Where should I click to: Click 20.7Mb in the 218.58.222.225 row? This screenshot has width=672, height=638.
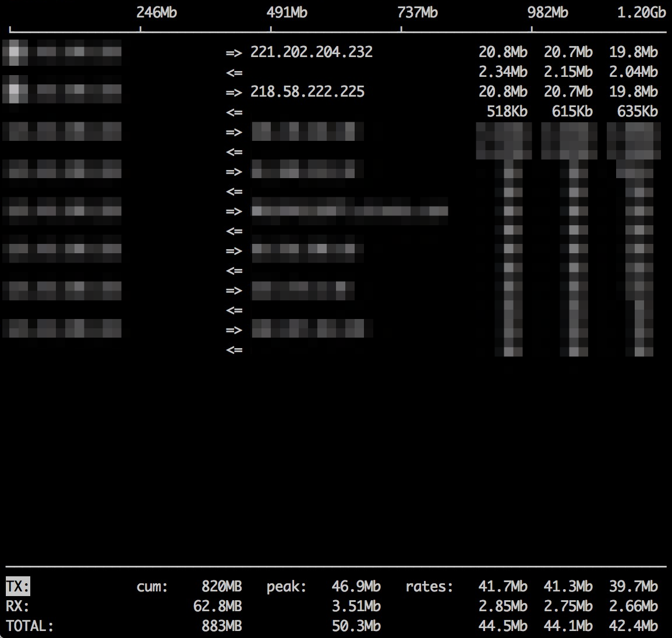coord(568,92)
